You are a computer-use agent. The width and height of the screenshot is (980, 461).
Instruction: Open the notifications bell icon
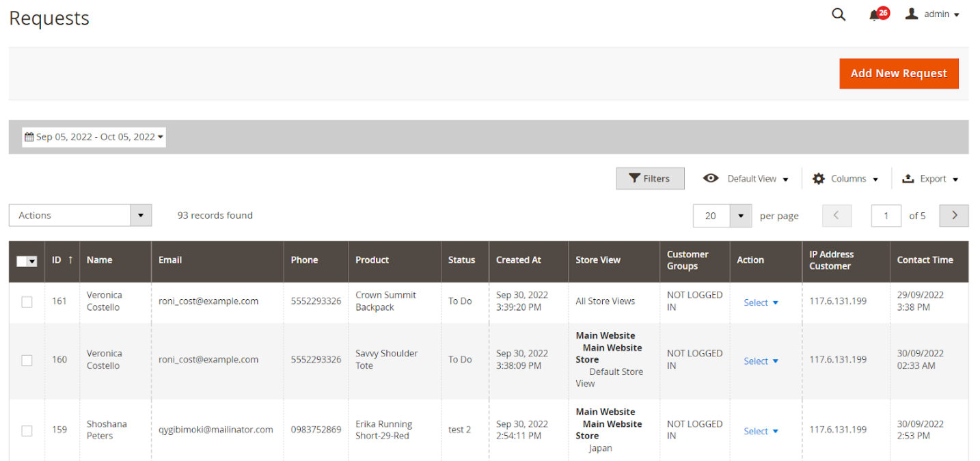(x=874, y=15)
